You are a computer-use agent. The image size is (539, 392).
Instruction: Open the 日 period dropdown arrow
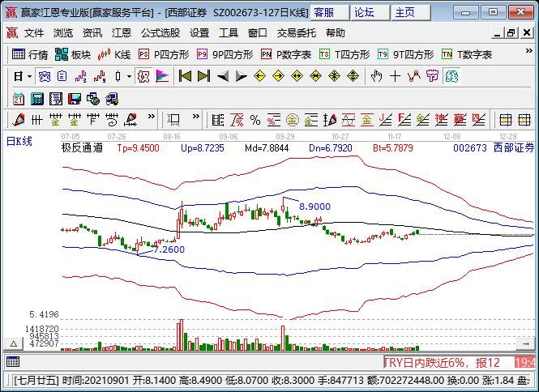(x=29, y=76)
